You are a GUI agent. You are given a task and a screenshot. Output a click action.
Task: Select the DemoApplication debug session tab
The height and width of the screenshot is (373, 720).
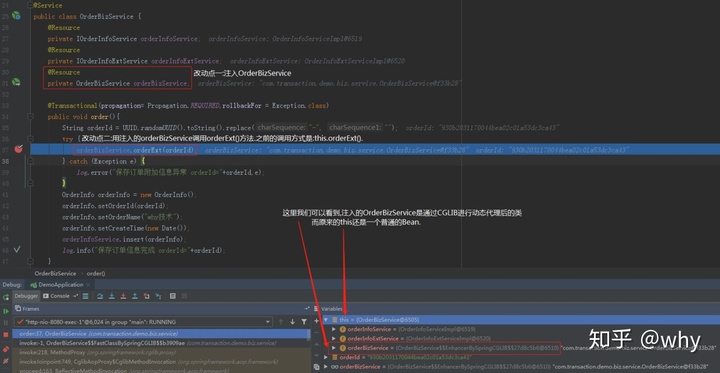tap(61, 285)
